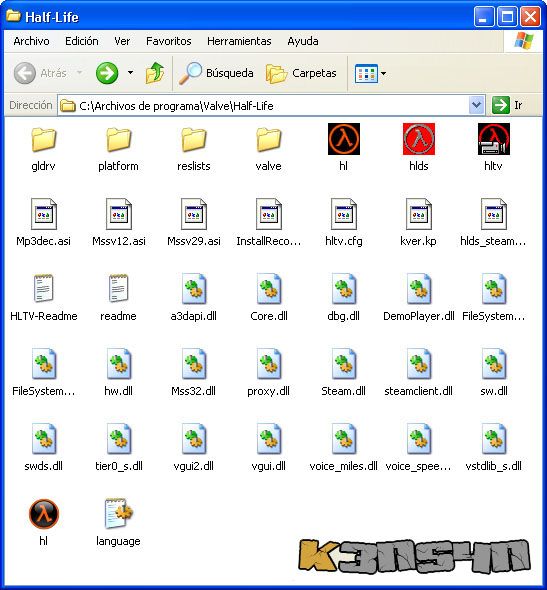The image size is (547, 590).
Task: Select the hlds red lambda icon
Action: (x=419, y=139)
